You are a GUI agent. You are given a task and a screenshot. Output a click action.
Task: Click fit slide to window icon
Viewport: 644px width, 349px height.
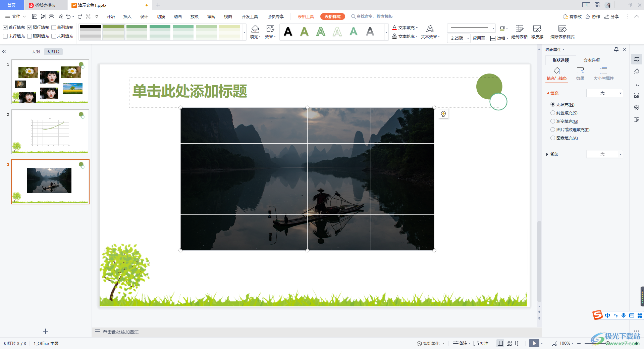click(554, 343)
